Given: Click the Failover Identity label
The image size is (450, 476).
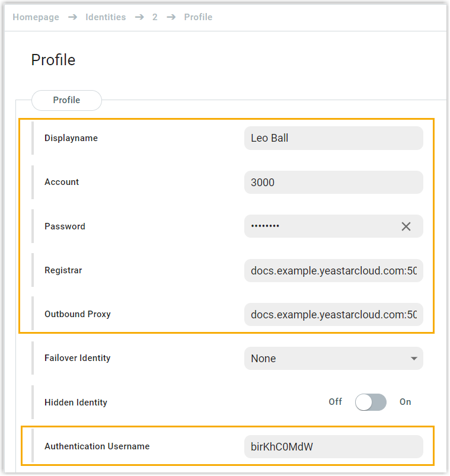Looking at the screenshot, I should click(x=77, y=358).
